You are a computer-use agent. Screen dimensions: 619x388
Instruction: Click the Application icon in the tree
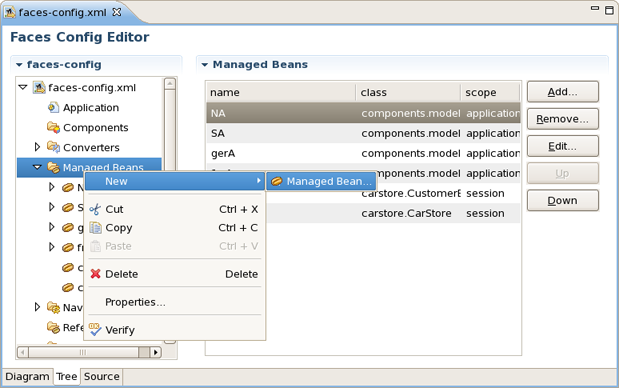click(53, 107)
